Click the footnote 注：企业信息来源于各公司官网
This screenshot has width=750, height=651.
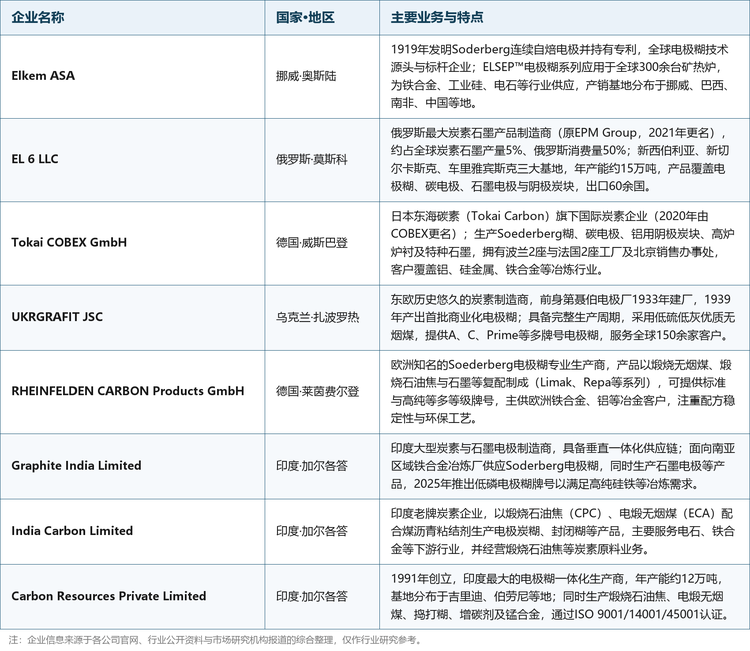point(216,640)
